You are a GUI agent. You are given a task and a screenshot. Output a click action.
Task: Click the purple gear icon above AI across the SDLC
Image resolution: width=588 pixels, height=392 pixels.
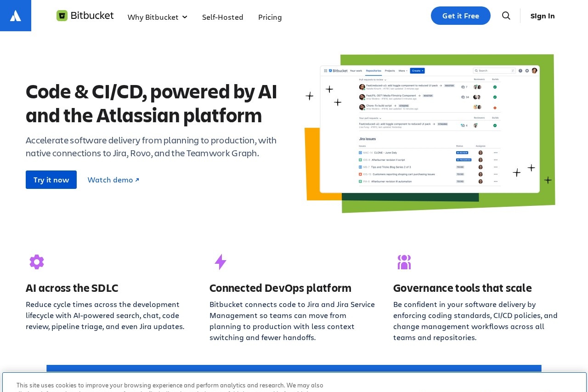click(x=37, y=262)
